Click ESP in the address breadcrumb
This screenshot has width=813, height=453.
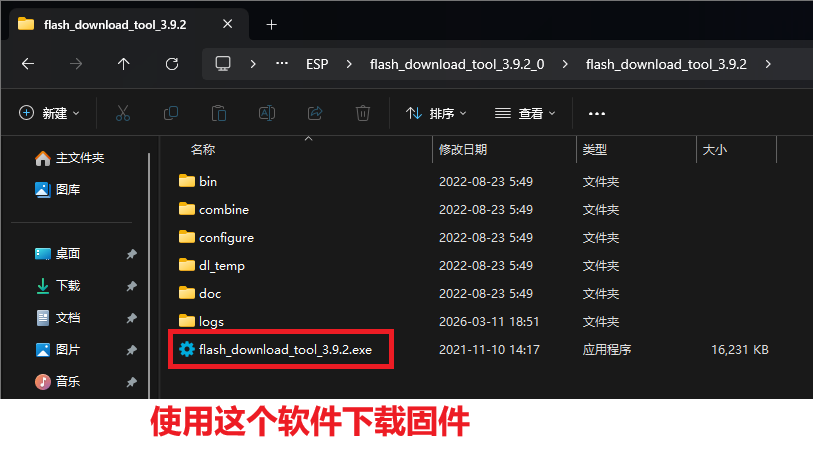pyautogui.click(x=317, y=64)
